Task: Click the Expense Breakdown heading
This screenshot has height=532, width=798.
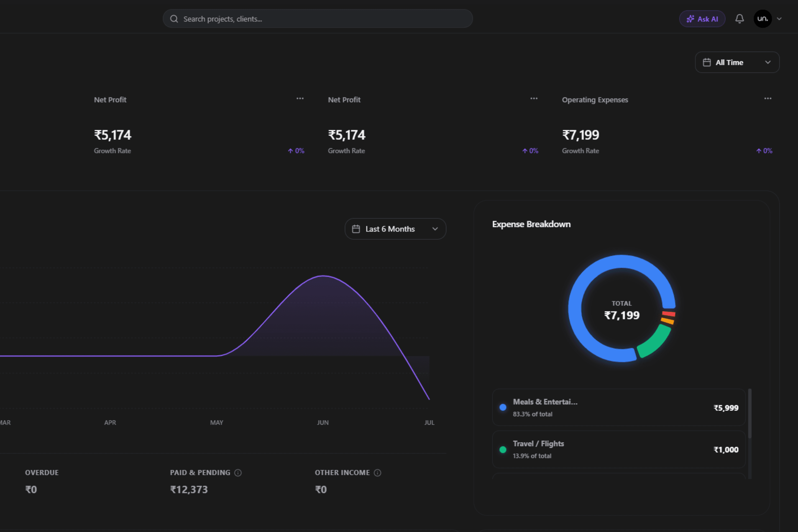Action: (x=531, y=224)
